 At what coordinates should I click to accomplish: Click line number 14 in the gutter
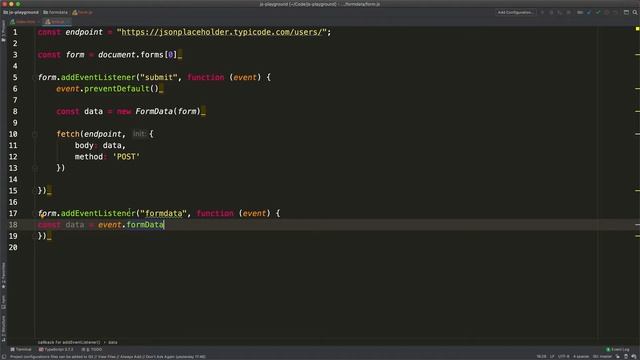pyautogui.click(x=13, y=179)
